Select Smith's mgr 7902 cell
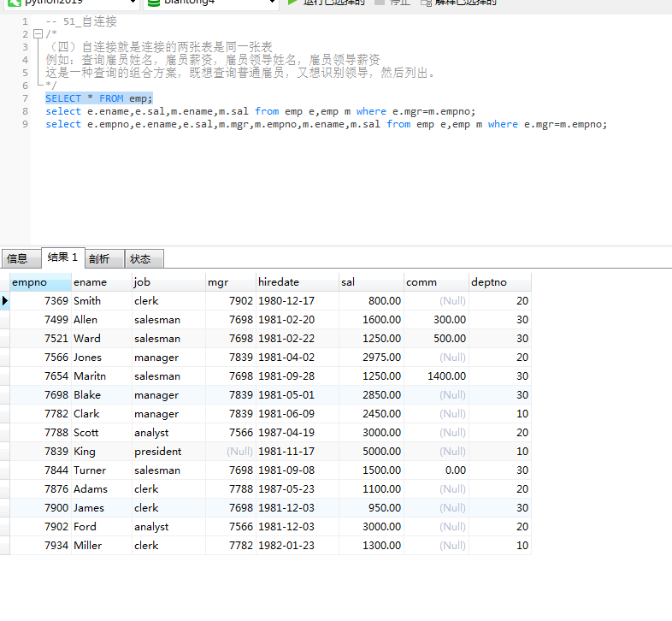The width and height of the screenshot is (672, 621). 231,301
